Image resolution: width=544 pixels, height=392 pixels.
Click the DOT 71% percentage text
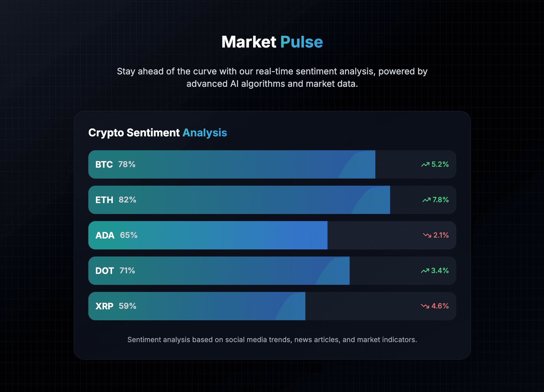[126, 271]
